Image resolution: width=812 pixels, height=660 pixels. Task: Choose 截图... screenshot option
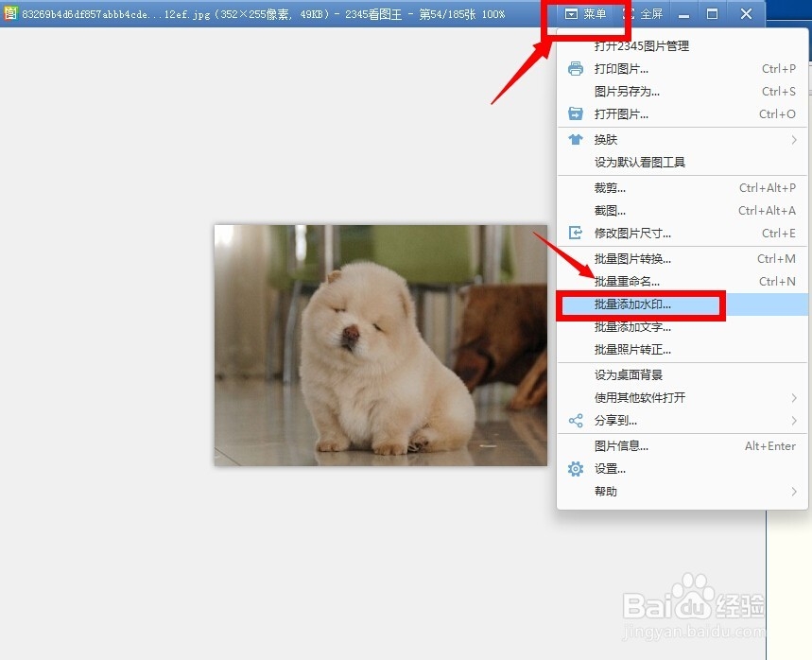(682, 211)
